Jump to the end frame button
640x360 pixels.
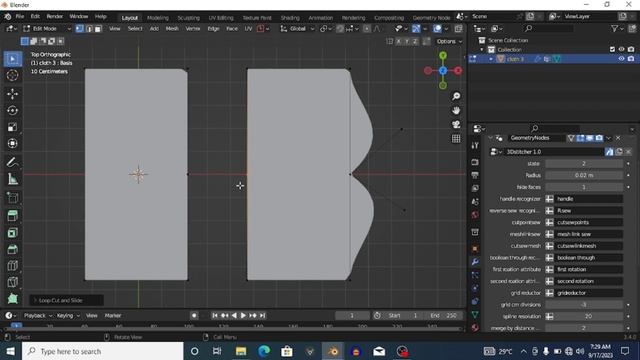(x=262, y=316)
